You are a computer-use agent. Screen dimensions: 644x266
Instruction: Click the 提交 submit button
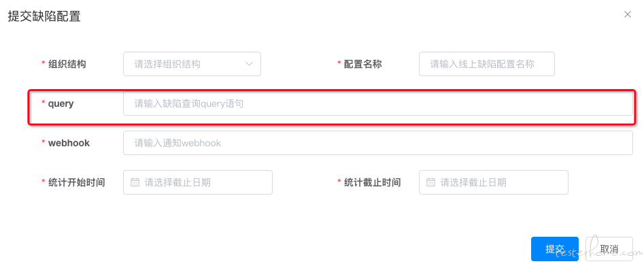(554, 249)
